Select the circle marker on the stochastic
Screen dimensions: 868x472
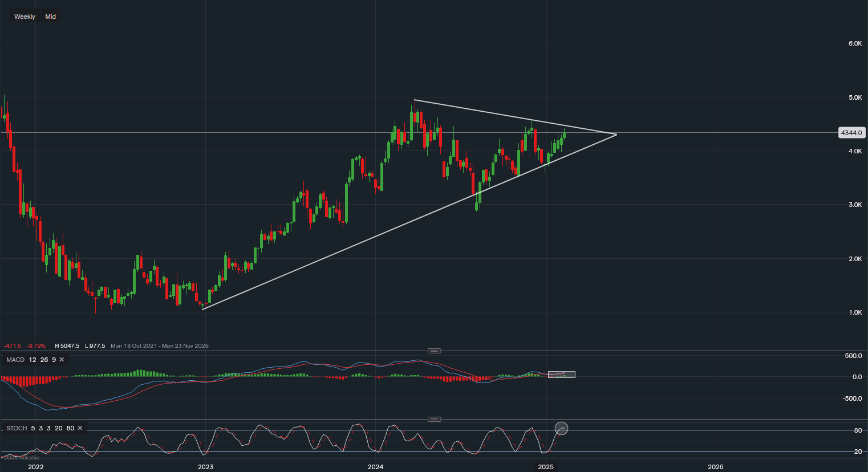point(562,428)
